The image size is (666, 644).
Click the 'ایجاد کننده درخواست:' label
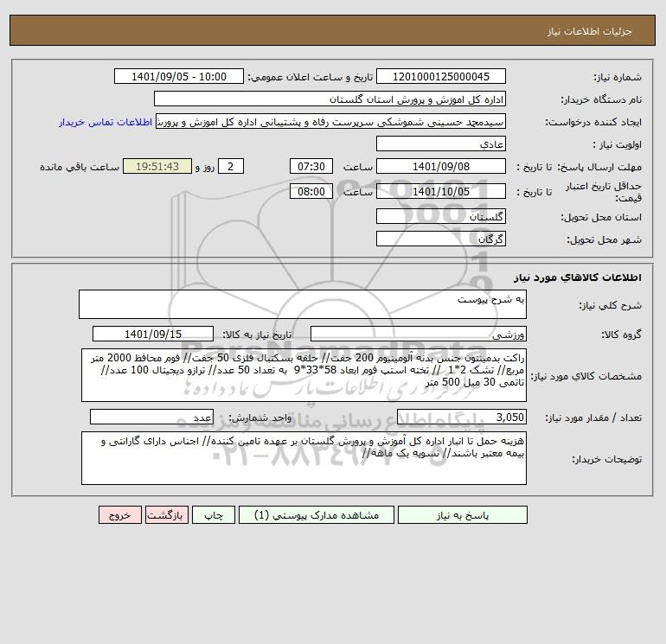coord(593,122)
